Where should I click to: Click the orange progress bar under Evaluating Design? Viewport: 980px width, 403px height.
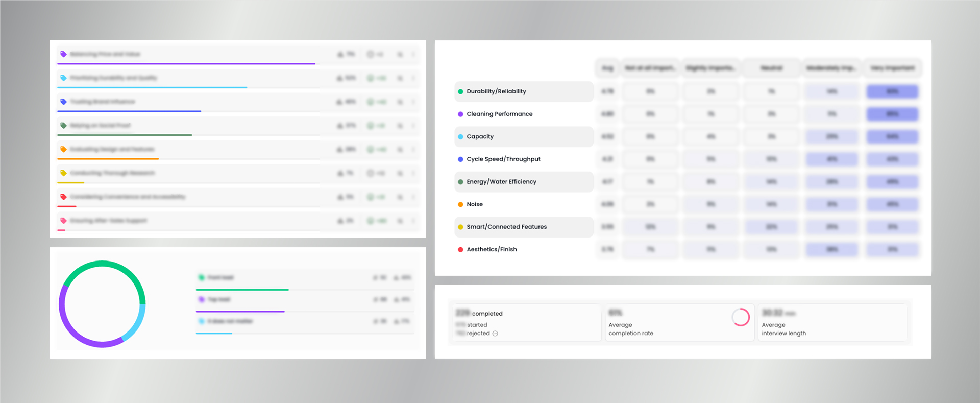[x=108, y=159]
